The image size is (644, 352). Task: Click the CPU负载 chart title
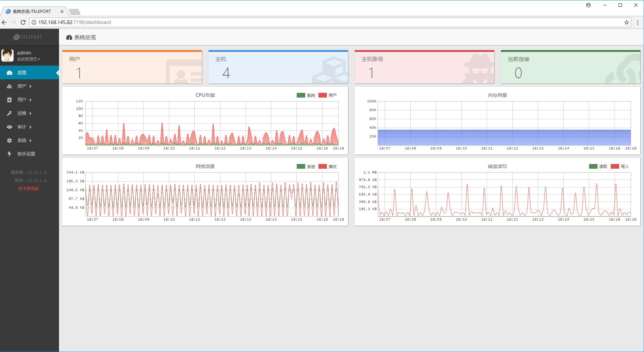[205, 95]
